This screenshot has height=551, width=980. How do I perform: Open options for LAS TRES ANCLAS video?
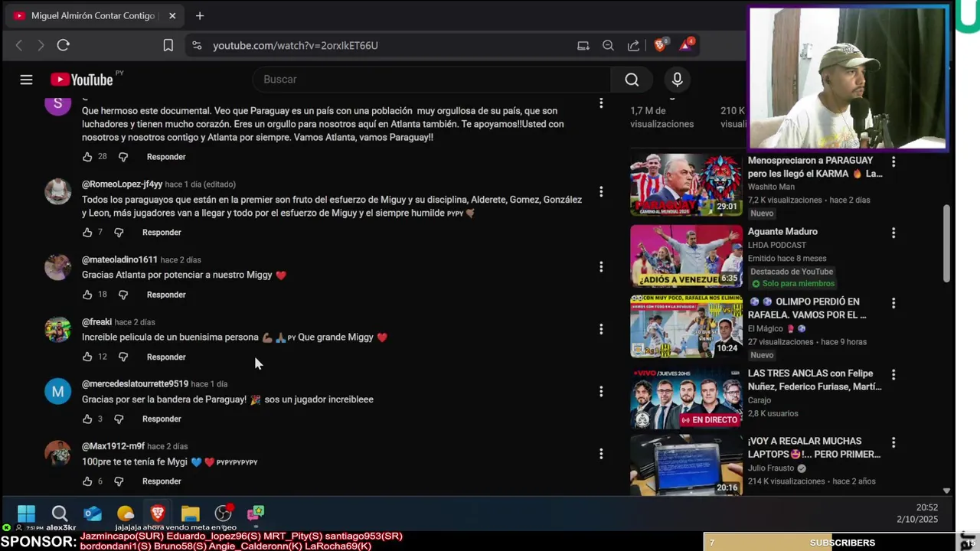[x=893, y=374]
